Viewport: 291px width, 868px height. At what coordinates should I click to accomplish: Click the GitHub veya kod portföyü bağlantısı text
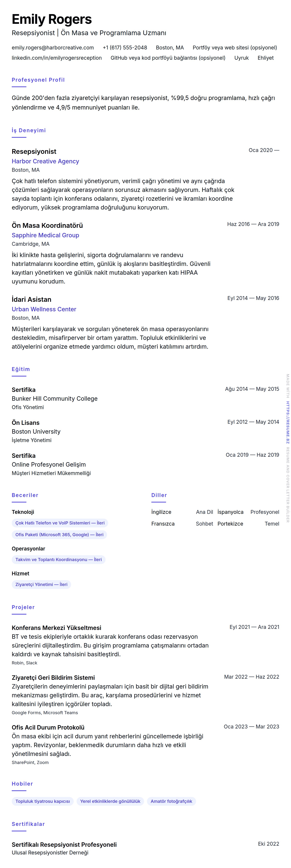click(x=168, y=58)
